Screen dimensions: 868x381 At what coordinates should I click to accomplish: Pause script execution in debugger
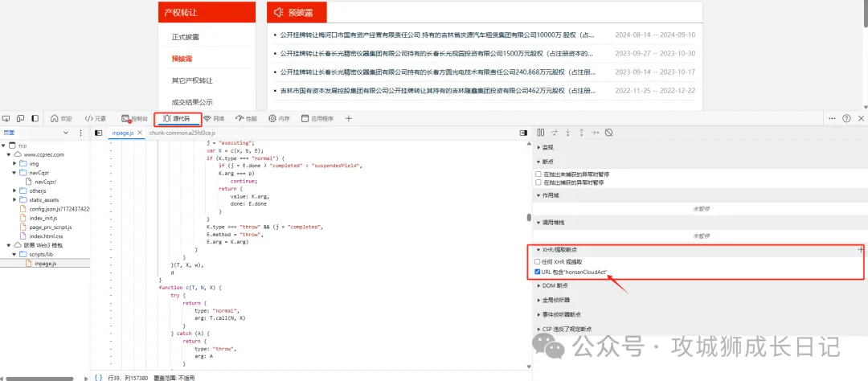tap(541, 132)
